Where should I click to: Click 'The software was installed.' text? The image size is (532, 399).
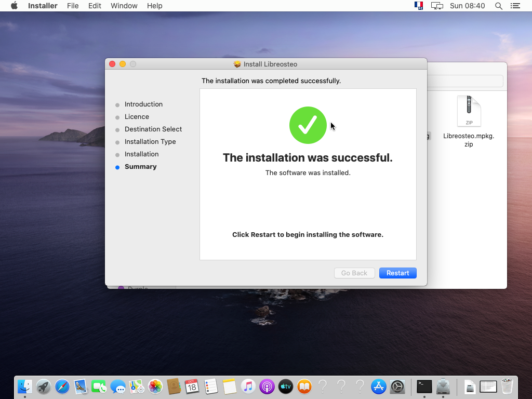pos(308,172)
